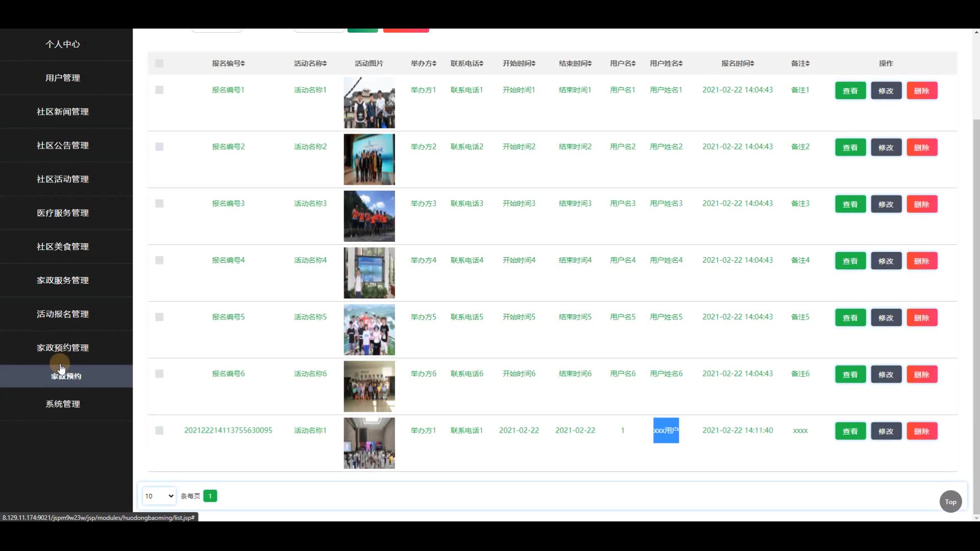The image size is (980, 551).
Task: Open the activity image thumbnail for 报名编号5
Action: 369,330
